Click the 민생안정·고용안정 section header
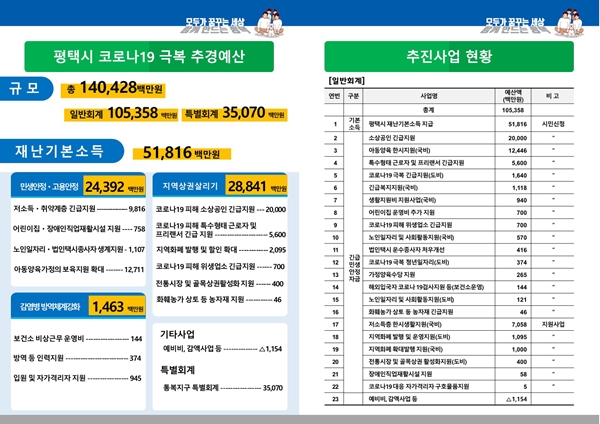600x424 pixels. [46, 186]
